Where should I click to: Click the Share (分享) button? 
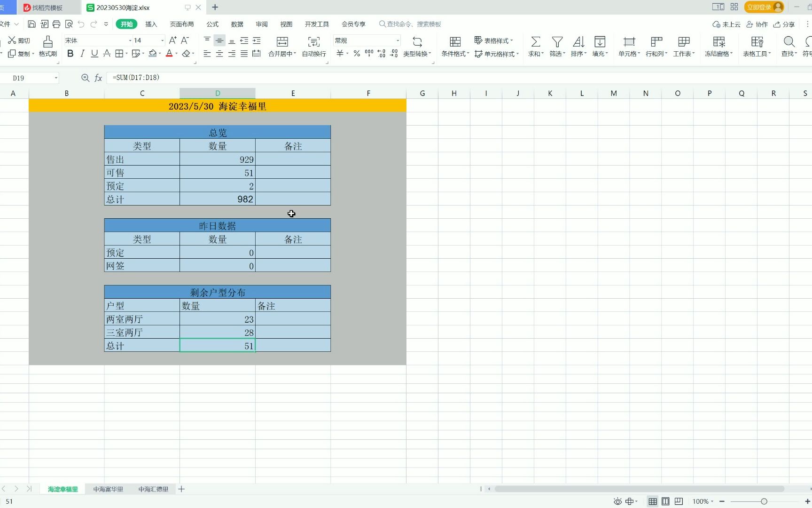(784, 24)
